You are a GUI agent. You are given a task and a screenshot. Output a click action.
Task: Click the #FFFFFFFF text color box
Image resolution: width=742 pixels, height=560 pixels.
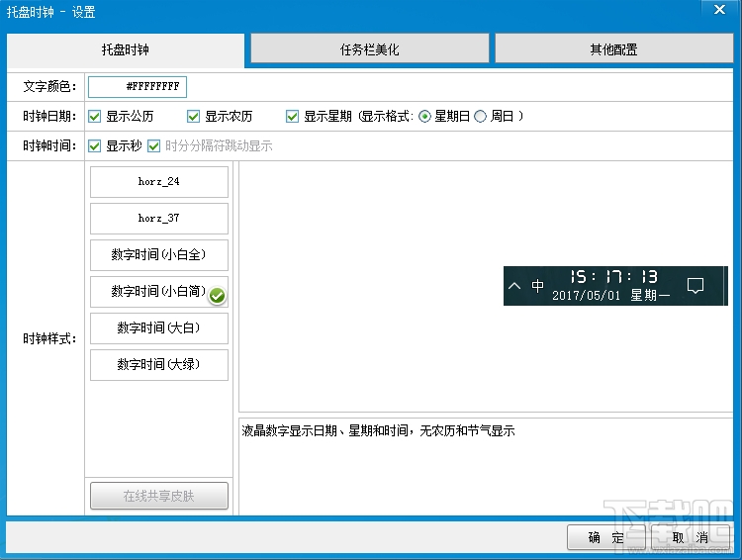pos(138,87)
